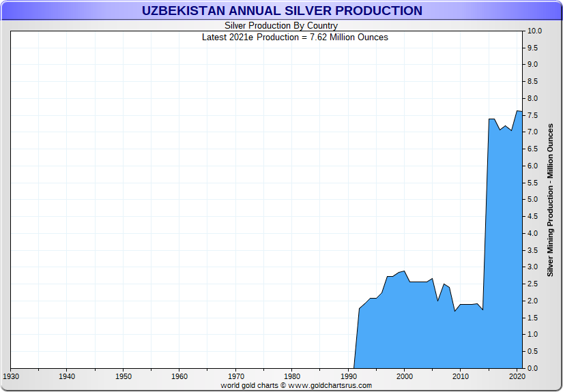Select the 'Latest 2021e Production' text line
563x392 pixels.
295,37
